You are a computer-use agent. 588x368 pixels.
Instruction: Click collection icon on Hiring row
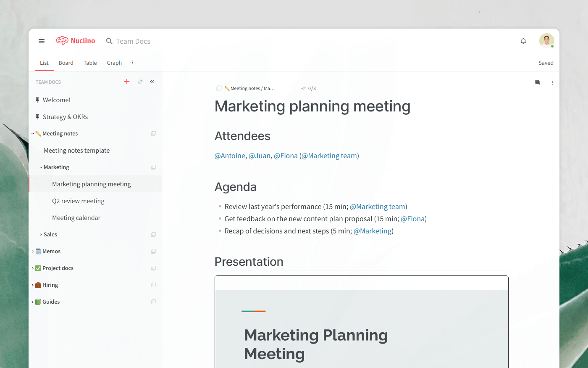point(154,285)
